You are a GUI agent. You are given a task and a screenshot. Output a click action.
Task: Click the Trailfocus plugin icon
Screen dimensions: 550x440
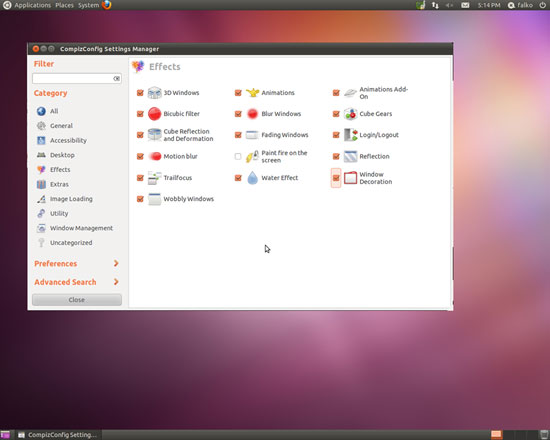pyautogui.click(x=154, y=178)
